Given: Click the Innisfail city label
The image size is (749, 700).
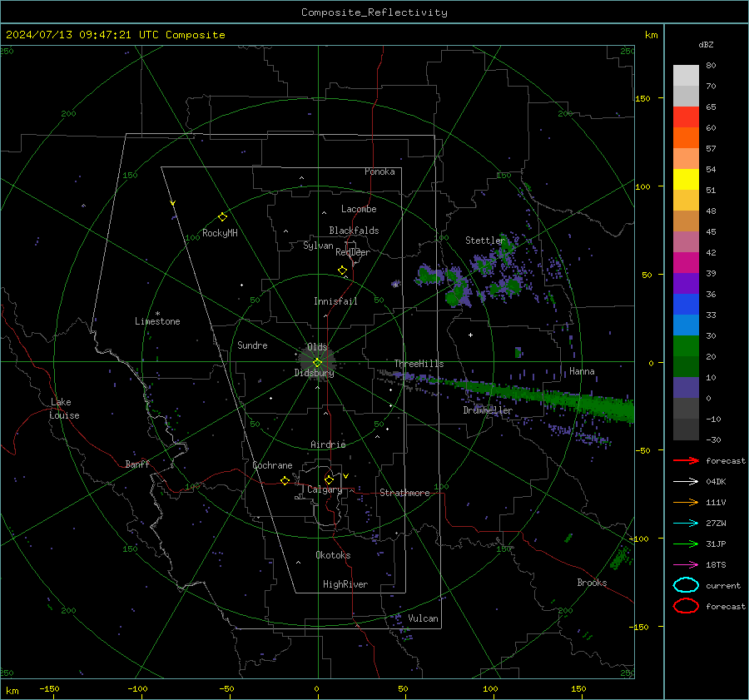Looking at the screenshot, I should (x=335, y=301).
